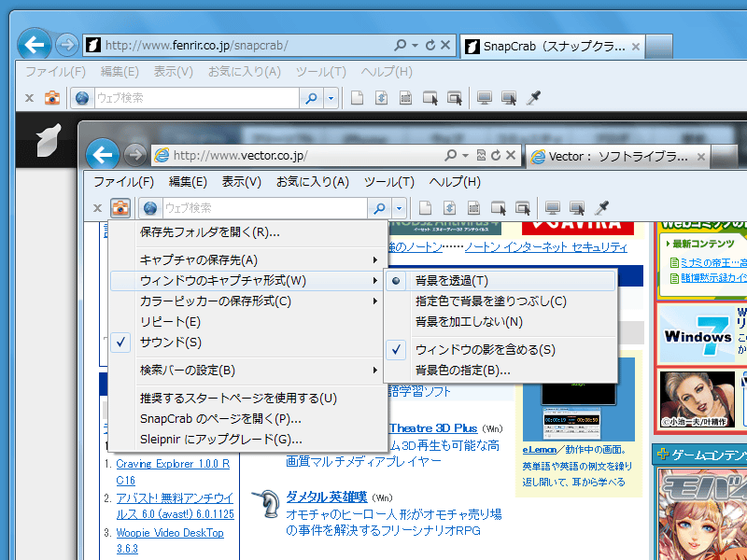The width and height of the screenshot is (747, 560).
Task: Open 編集(E) menu in front Vector window
Action: coord(188,182)
